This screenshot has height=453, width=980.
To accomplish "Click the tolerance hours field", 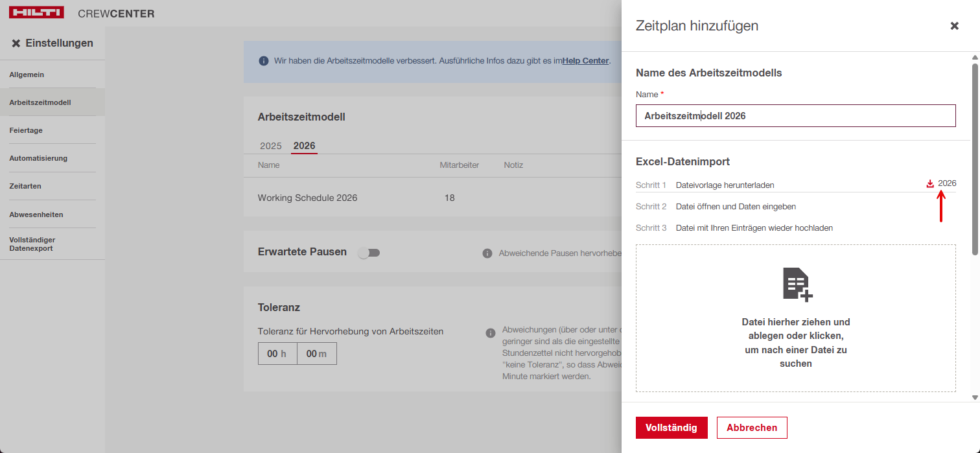I will [x=277, y=354].
